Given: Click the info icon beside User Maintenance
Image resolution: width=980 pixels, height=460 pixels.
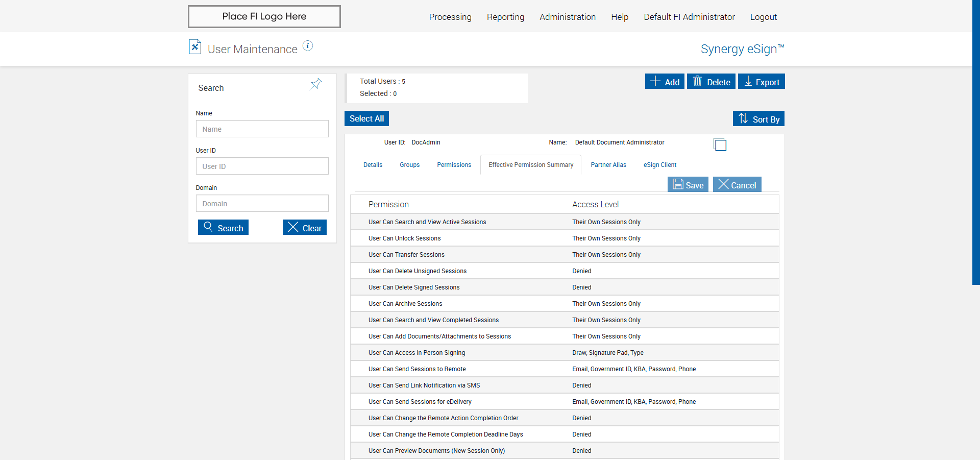Looking at the screenshot, I should click(x=307, y=46).
